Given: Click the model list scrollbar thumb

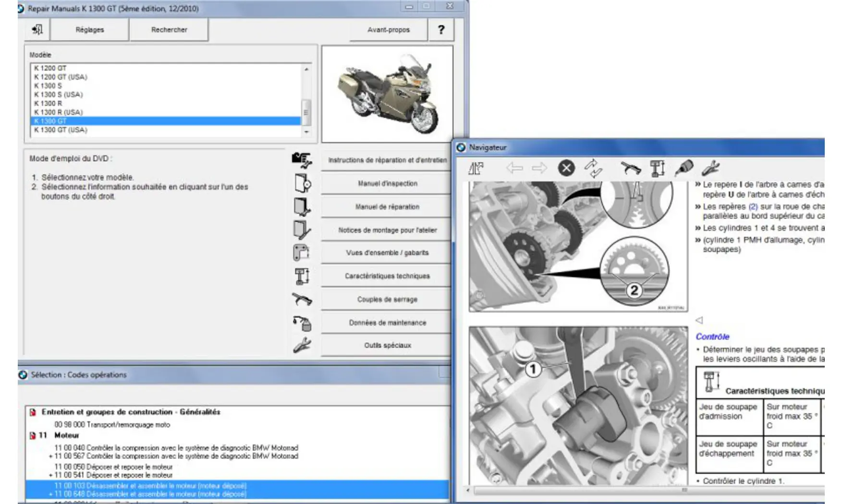Looking at the screenshot, I should pyautogui.click(x=306, y=112).
